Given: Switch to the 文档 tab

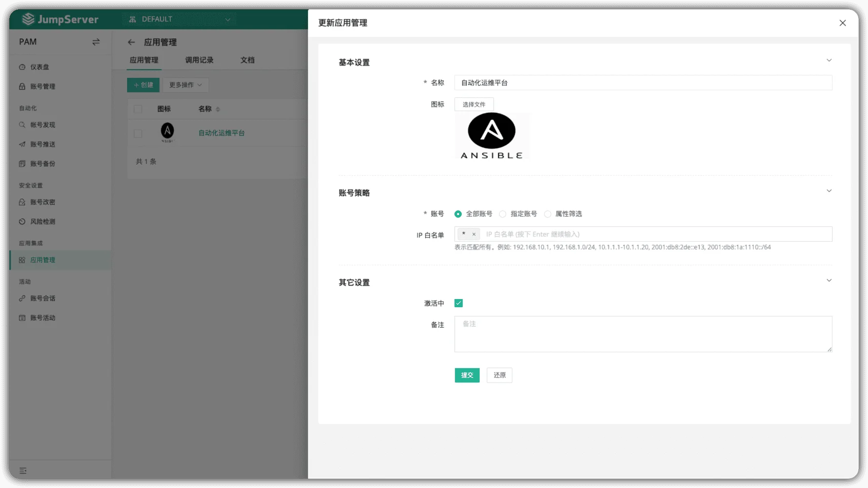Looking at the screenshot, I should [x=247, y=60].
